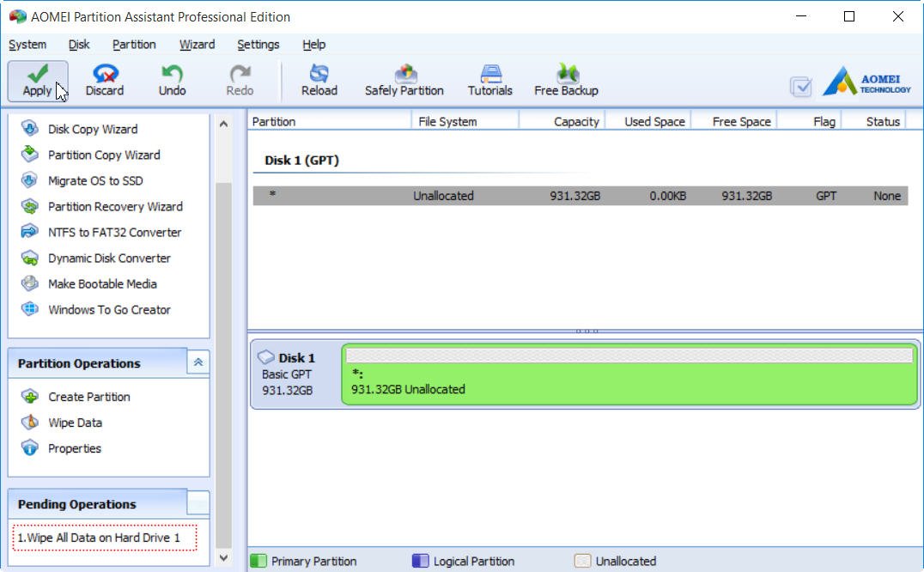
Task: Click the Properties info icon
Action: tap(29, 448)
